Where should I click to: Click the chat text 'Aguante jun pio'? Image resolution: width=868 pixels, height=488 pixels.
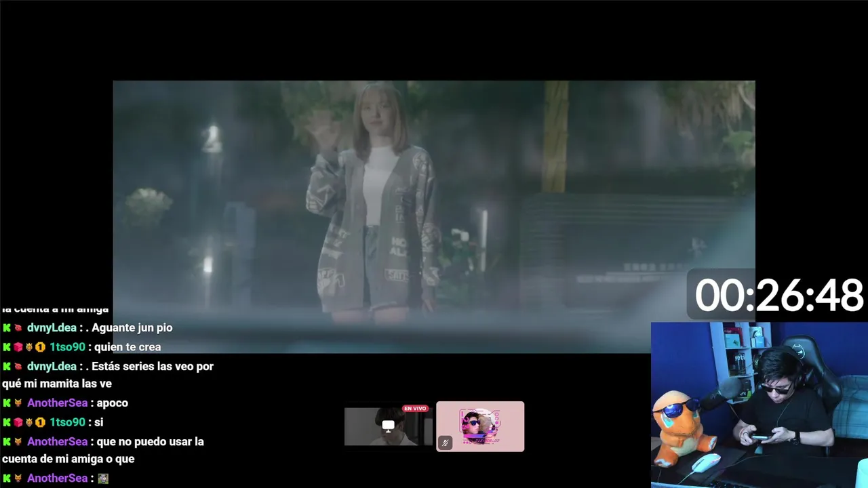click(x=132, y=328)
